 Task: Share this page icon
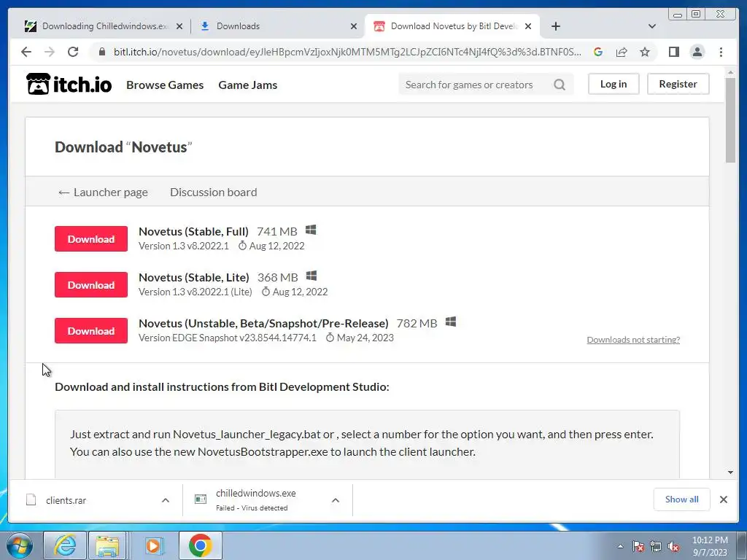click(x=622, y=52)
